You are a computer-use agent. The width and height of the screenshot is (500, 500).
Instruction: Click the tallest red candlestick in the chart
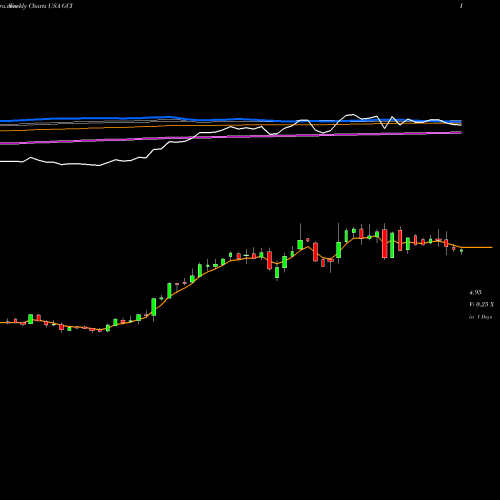coord(385,243)
